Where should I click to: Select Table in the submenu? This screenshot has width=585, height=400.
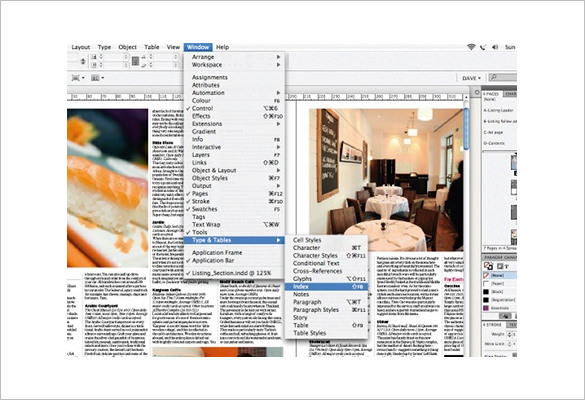[x=326, y=325]
